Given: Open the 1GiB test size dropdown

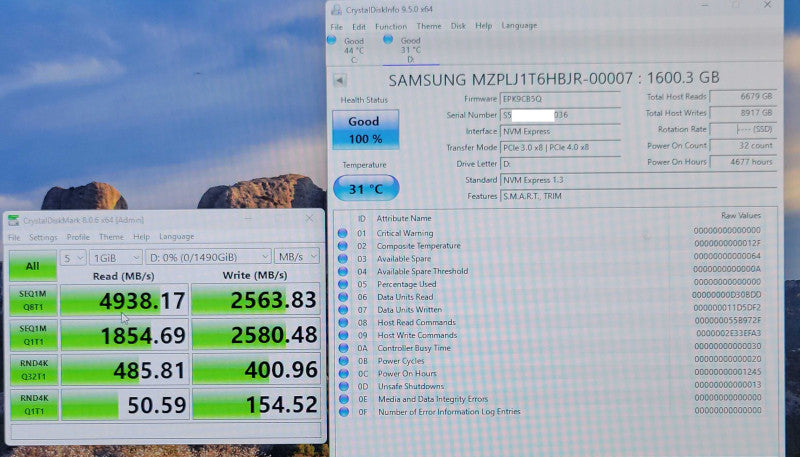Looking at the screenshot, I should pos(116,258).
